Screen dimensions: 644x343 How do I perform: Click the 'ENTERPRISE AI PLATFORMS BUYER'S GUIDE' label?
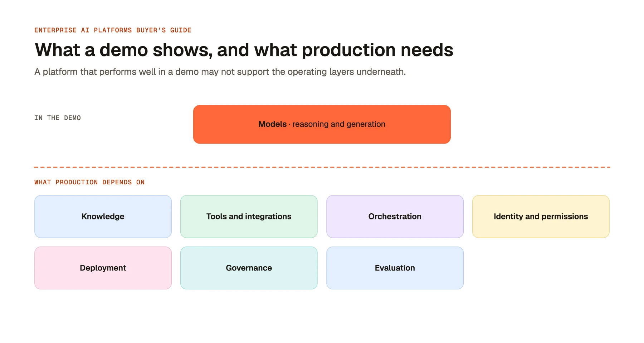click(113, 30)
